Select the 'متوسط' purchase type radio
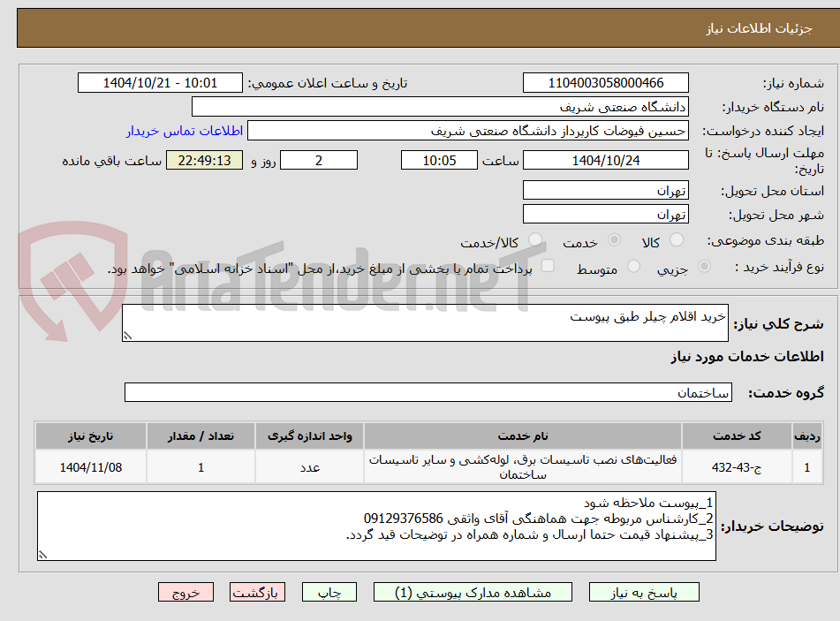The width and height of the screenshot is (840, 621). coord(633,266)
